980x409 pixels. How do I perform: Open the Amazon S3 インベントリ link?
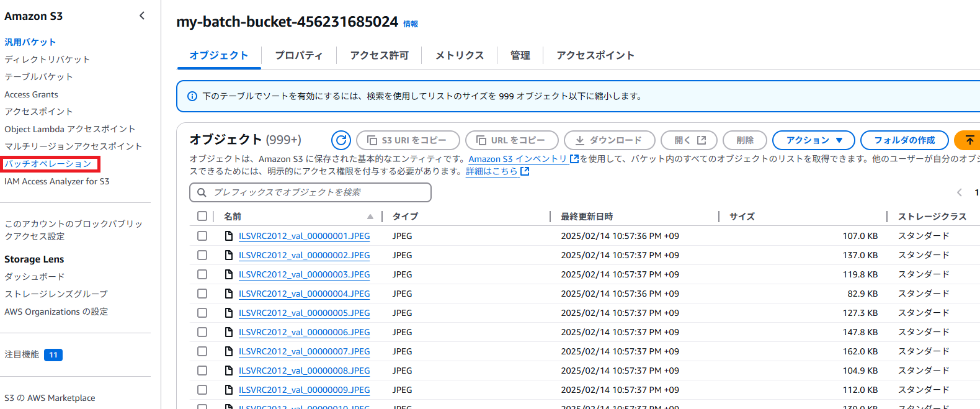click(x=518, y=159)
